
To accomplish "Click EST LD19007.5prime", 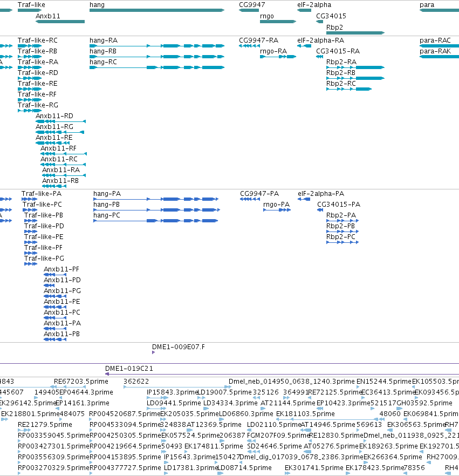I will coord(224,392).
